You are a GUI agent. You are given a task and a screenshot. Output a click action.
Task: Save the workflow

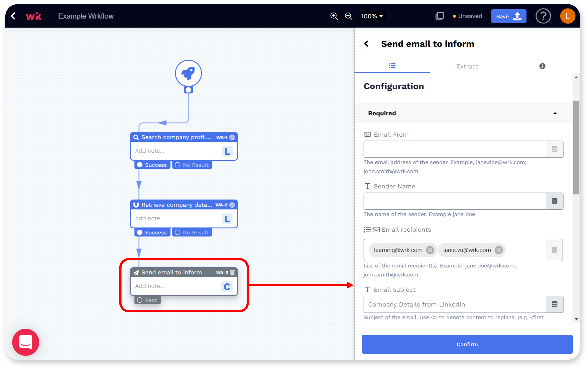coord(508,16)
